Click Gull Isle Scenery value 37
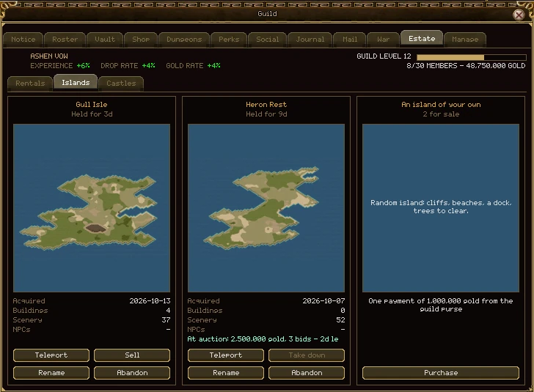The height and width of the screenshot is (392, 534). pyautogui.click(x=166, y=320)
